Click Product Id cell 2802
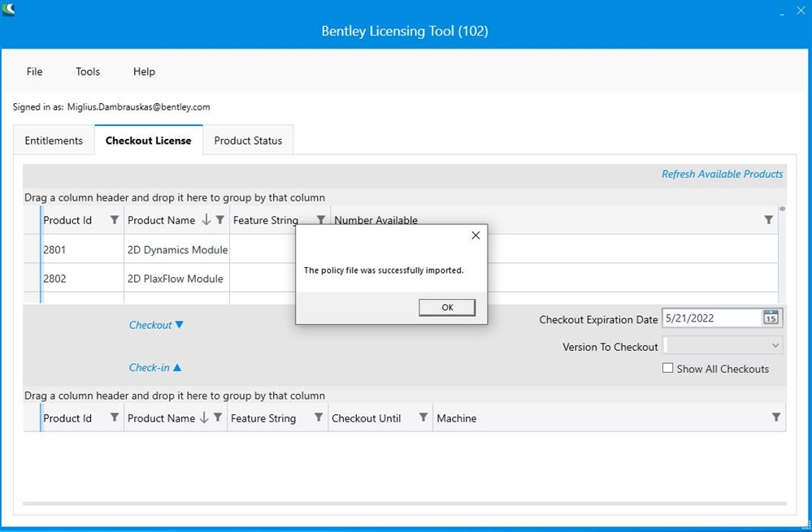Screen dimensions: 812x532 tap(82, 279)
